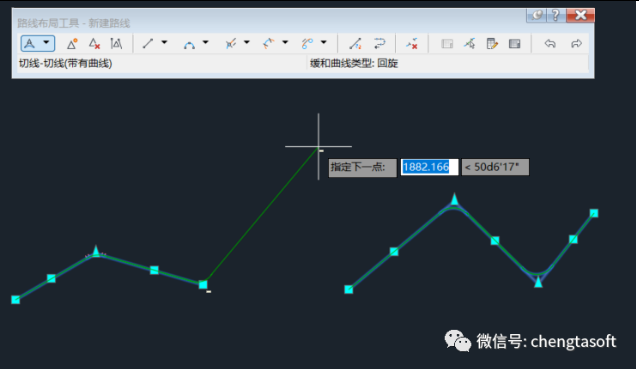The height and width of the screenshot is (369, 639).
Task: Select the Tangent-Tangent (with curves) draw tool
Action: click(30, 43)
